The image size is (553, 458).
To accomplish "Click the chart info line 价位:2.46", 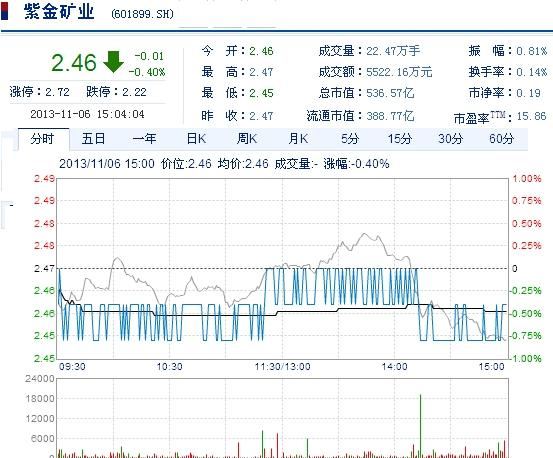I will [x=186, y=164].
